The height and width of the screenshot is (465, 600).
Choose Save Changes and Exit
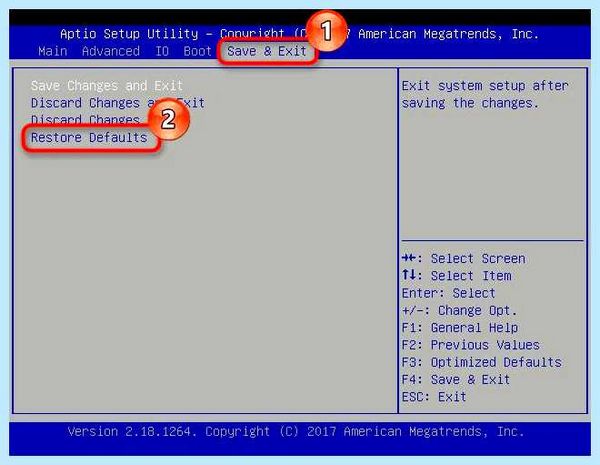click(107, 85)
